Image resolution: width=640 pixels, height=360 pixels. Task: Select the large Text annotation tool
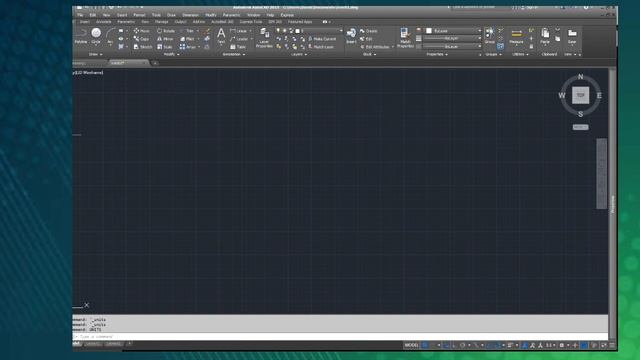(221, 36)
